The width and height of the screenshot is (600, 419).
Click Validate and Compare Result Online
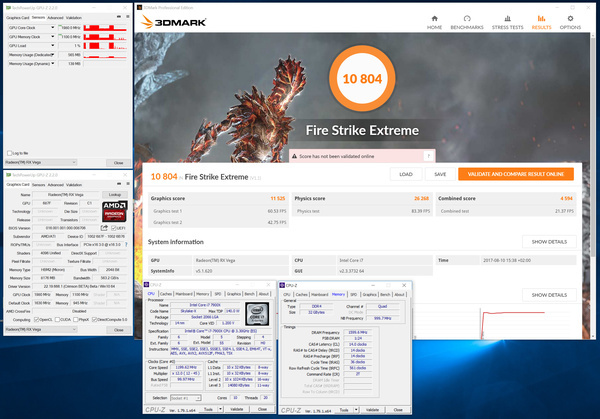click(516, 174)
